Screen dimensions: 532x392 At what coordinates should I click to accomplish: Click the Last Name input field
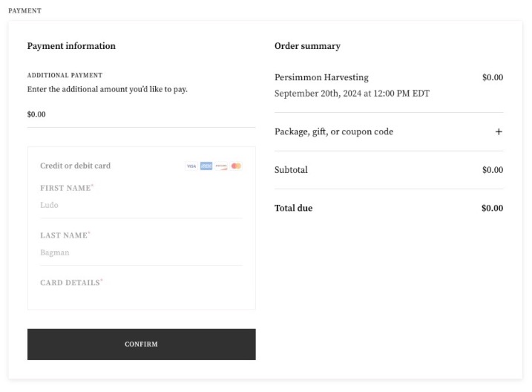pos(141,252)
